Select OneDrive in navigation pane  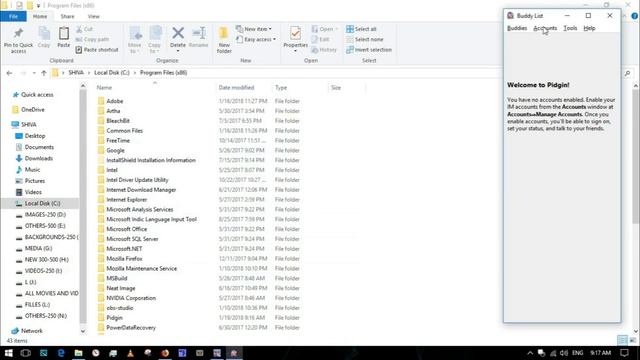point(33,110)
